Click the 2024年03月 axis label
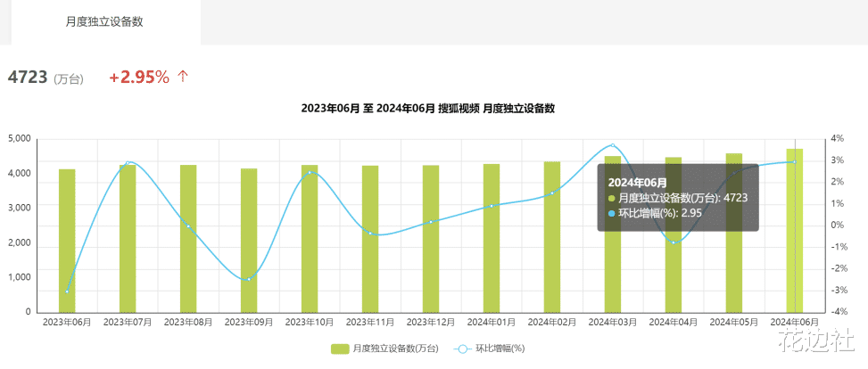868x369 pixels. [x=613, y=322]
